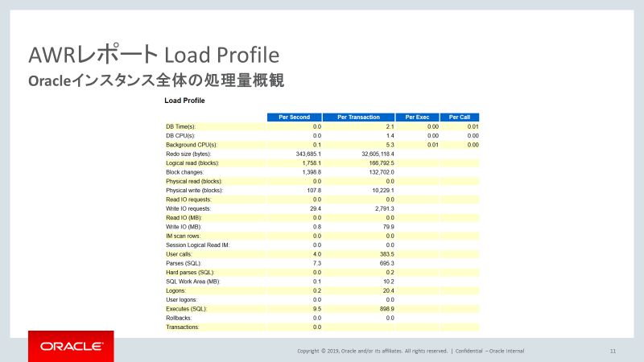The width and height of the screenshot is (644, 362).
Task: Select the 'Read IO requests:' row label
Action: tap(188, 200)
